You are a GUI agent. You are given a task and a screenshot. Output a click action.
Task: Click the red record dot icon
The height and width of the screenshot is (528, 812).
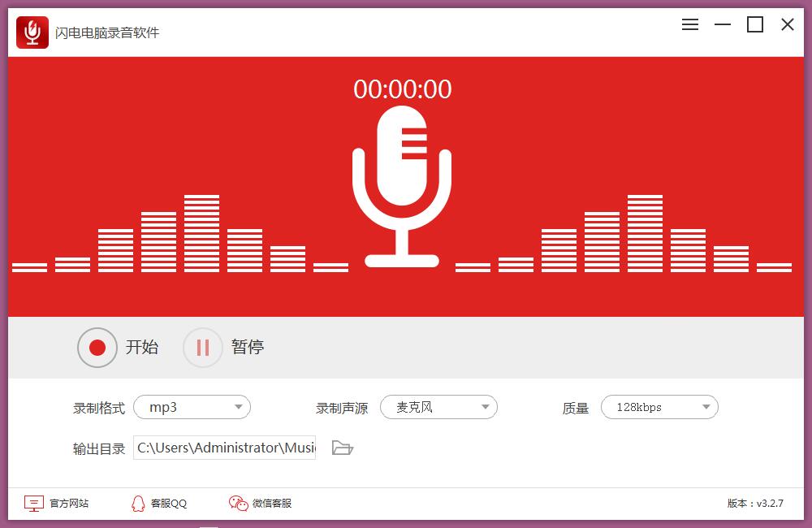point(97,347)
